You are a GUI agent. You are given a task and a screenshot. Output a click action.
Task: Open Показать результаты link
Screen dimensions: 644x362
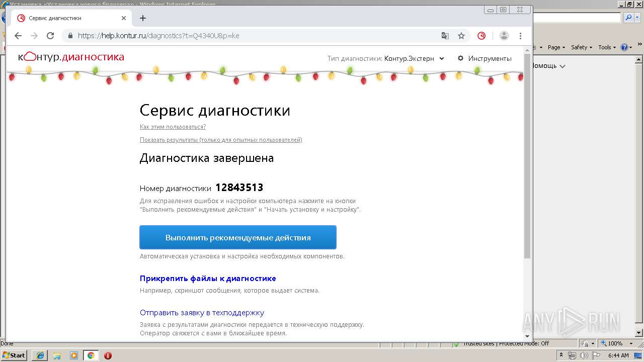point(221,140)
